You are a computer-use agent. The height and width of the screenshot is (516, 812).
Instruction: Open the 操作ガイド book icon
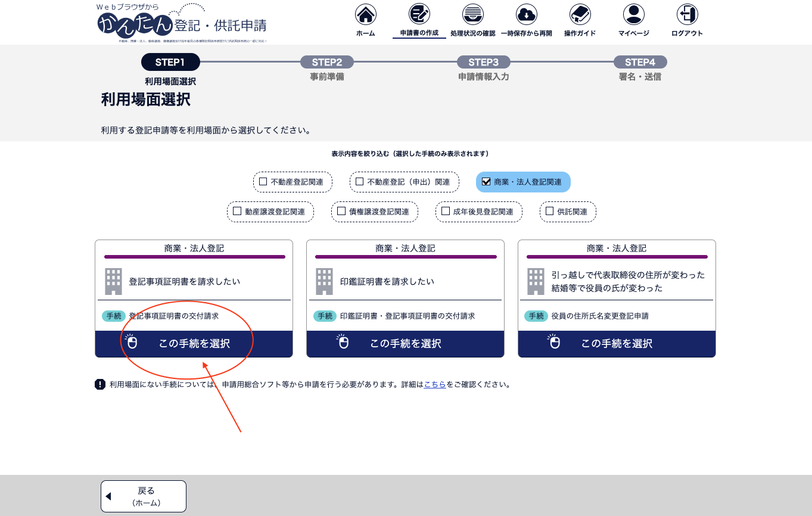point(580,14)
